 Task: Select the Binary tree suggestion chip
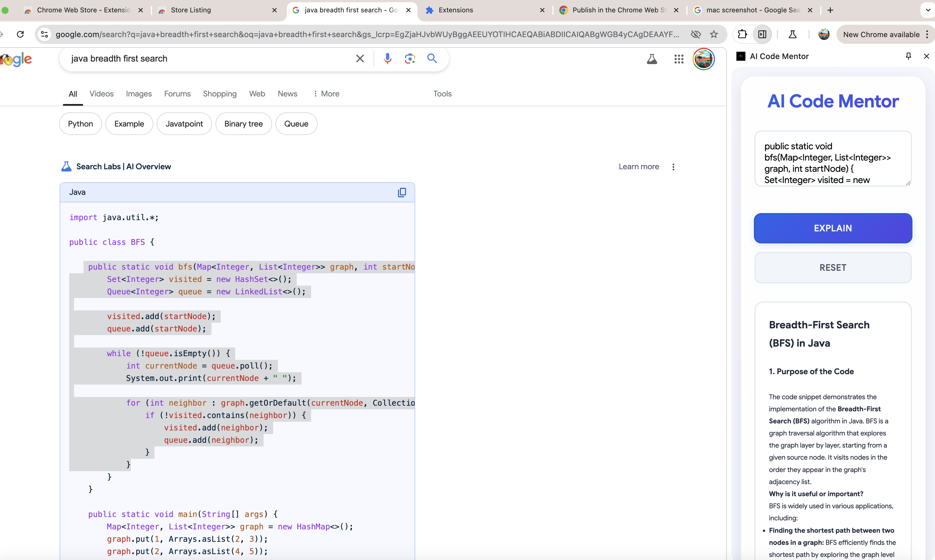243,124
